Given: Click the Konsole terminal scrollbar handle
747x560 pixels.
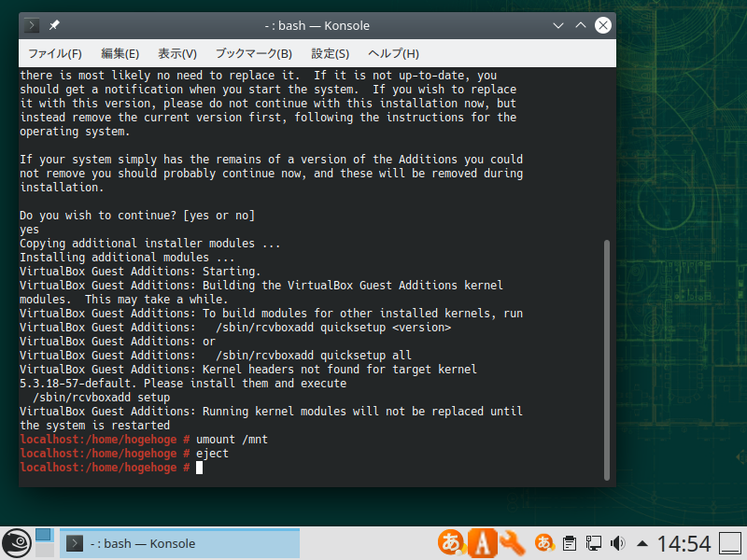Looking at the screenshot, I should tap(606, 360).
